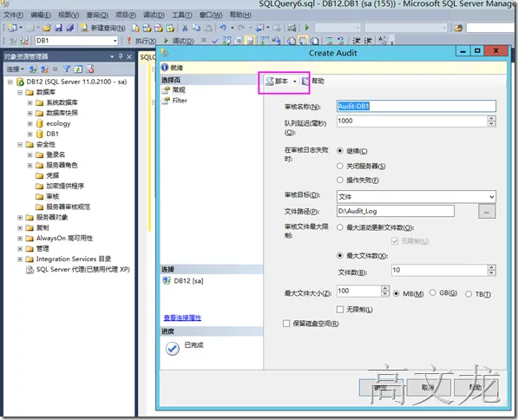518x420 pixels.
Task: Click the file path browse ... button
Action: click(x=487, y=211)
